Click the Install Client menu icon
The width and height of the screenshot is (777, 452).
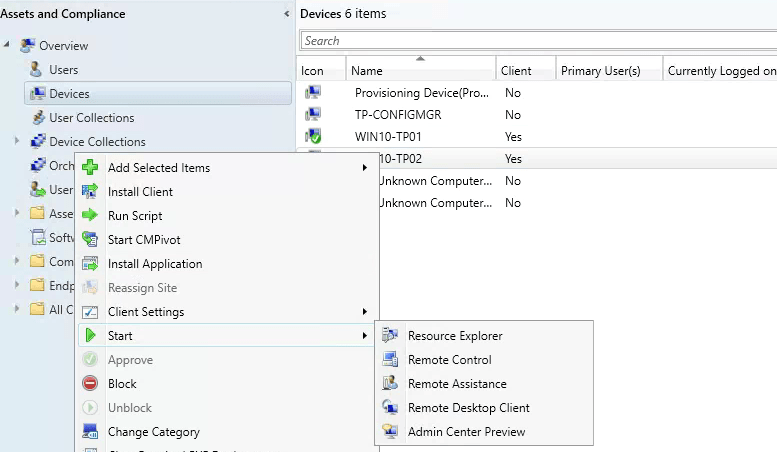click(x=89, y=192)
